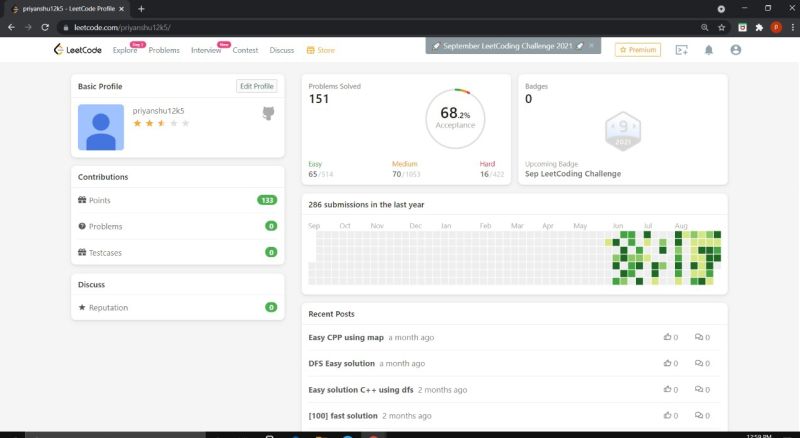800x438 pixels.
Task: Open the Contest page
Action: tap(245, 50)
